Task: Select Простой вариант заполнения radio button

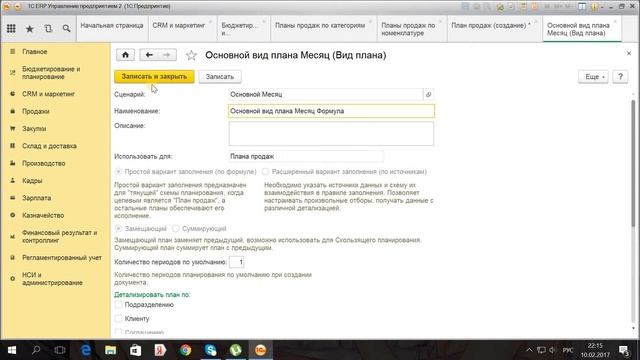Action: (x=118, y=172)
